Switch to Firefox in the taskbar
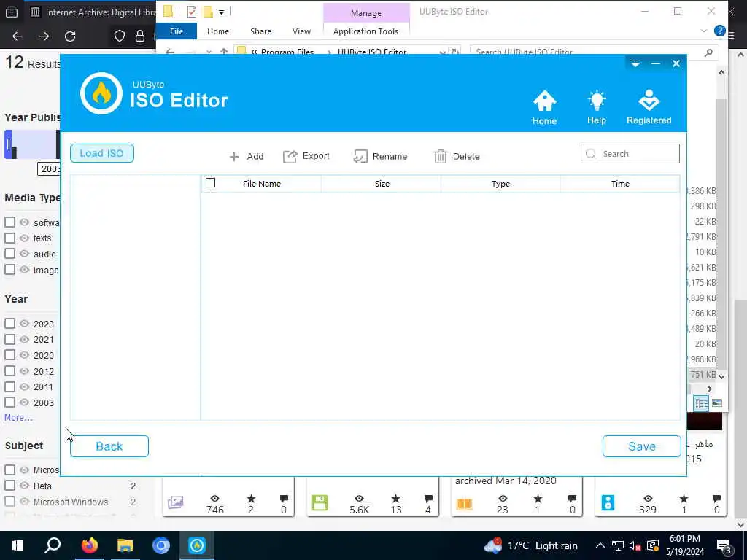The width and height of the screenshot is (747, 560). click(x=89, y=545)
